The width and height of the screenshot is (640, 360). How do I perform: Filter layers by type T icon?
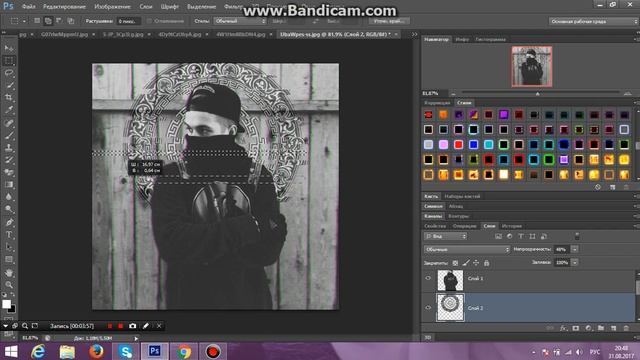pyautogui.click(x=521, y=236)
